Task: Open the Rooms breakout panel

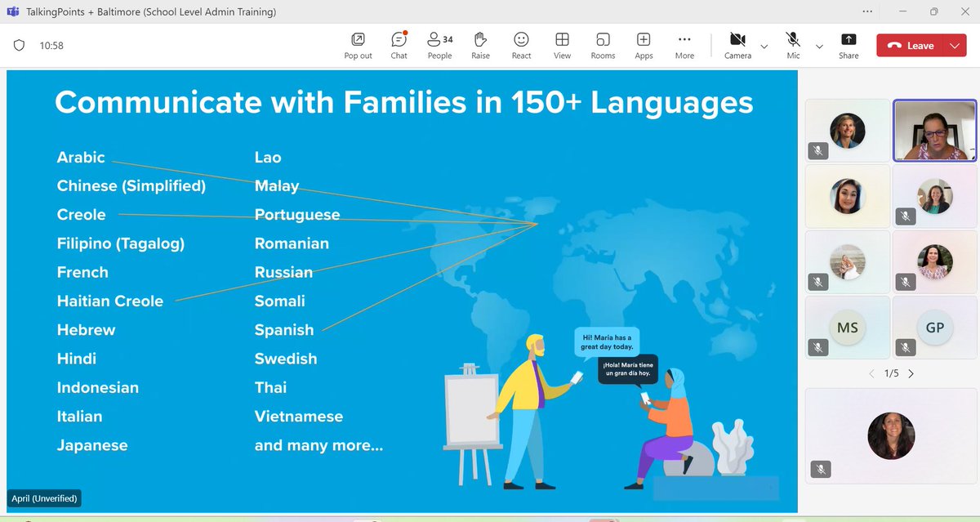Action: [603, 46]
